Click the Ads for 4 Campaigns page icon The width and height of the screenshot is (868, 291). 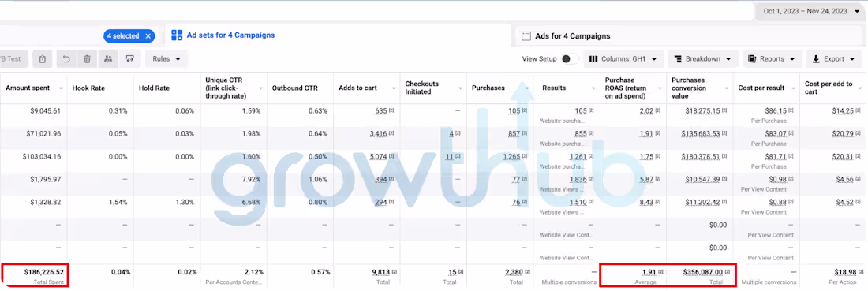pyautogui.click(x=526, y=36)
